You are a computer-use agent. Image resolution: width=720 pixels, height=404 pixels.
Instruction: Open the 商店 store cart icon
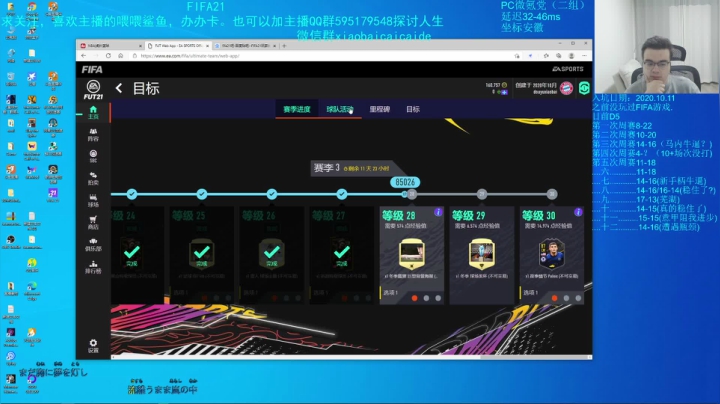coord(93,222)
